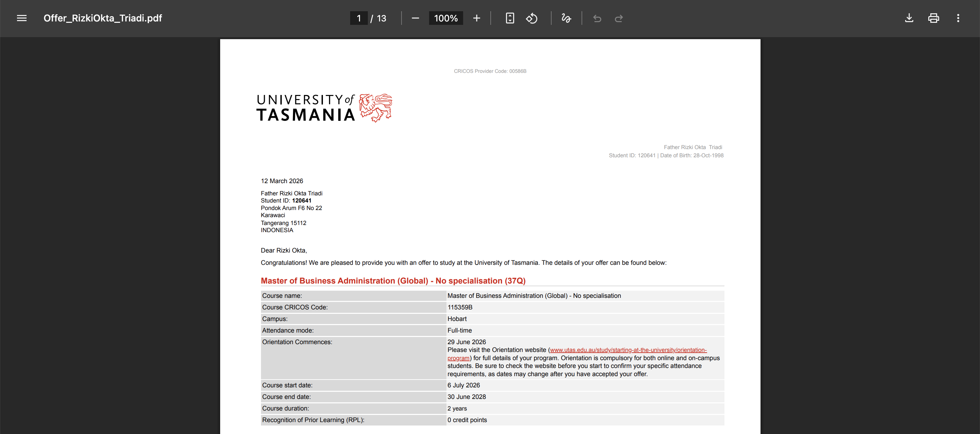The width and height of the screenshot is (980, 434).
Task: Click the Full-time attendance value
Action: [x=460, y=331]
